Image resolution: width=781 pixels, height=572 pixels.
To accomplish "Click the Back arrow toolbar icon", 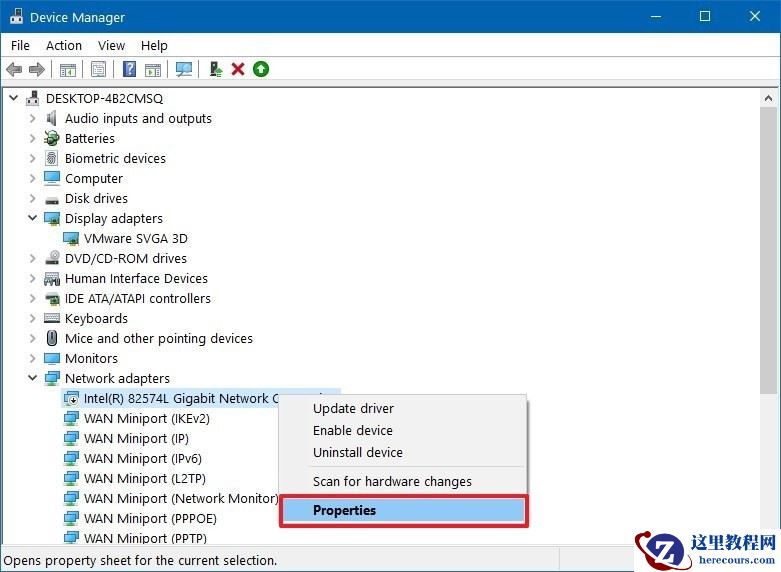I will 14,69.
